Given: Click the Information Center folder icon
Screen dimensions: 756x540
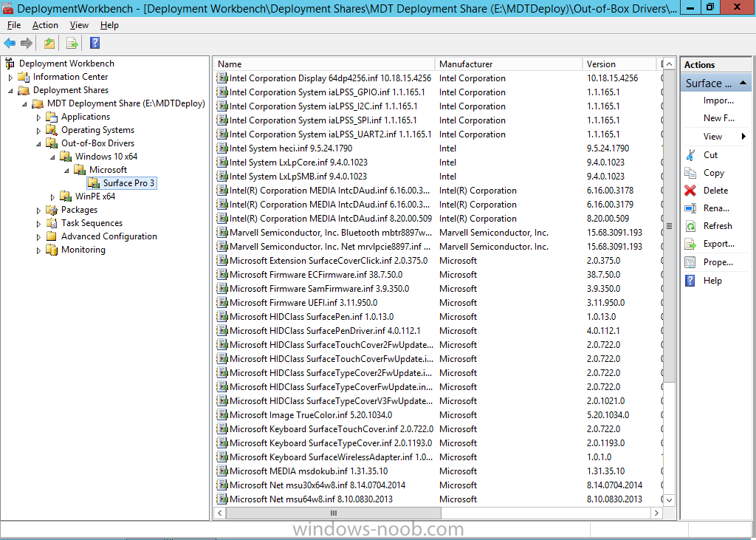Looking at the screenshot, I should (x=24, y=77).
